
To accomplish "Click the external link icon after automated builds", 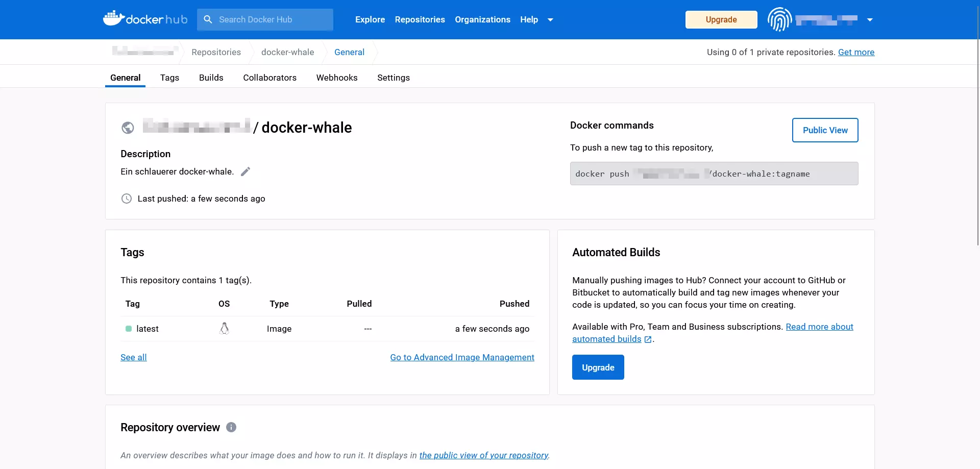I will (648, 339).
